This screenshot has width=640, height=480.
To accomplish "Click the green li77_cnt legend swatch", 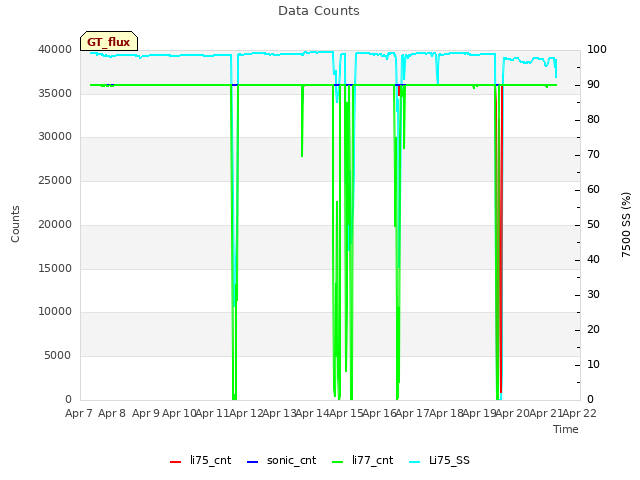I will tap(337, 462).
